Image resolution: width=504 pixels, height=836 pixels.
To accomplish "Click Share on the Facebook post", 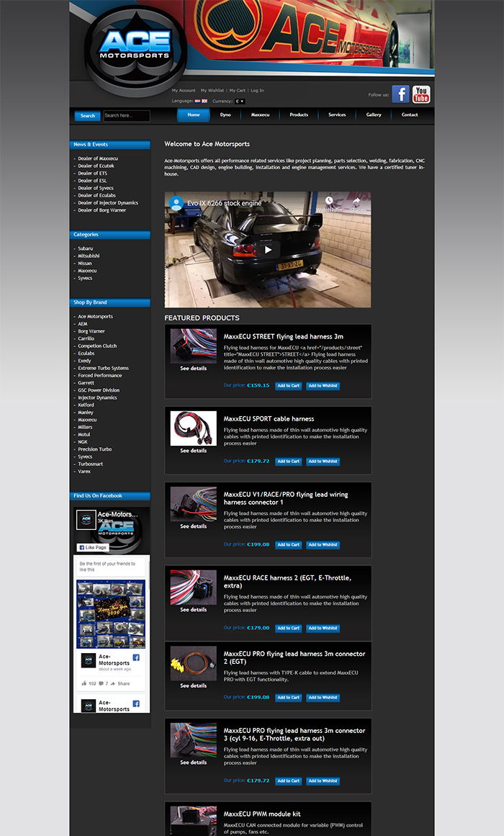I will (x=120, y=683).
